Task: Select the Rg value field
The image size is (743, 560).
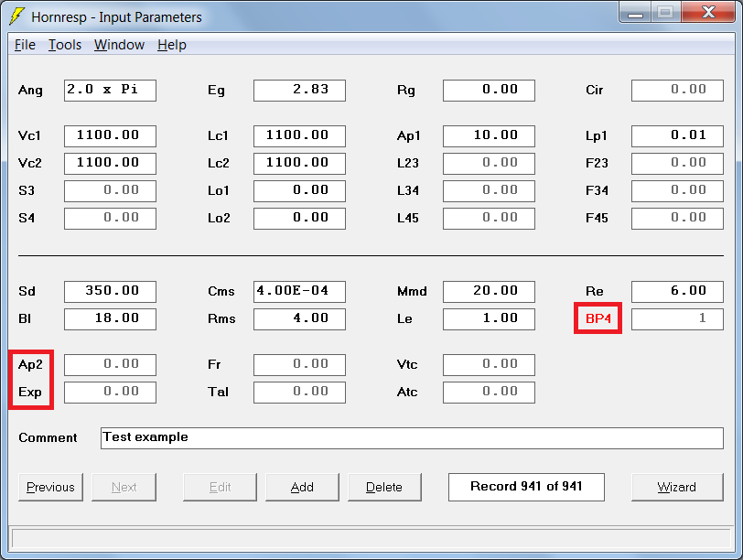Action: (489, 91)
